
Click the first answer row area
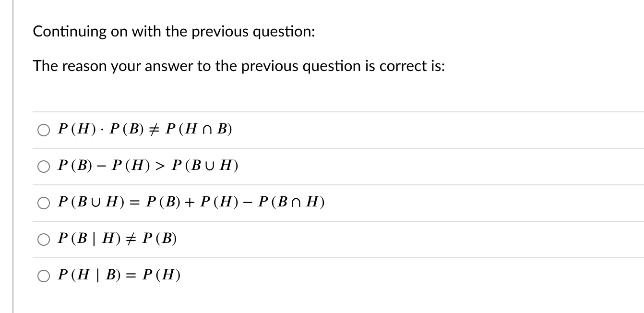288,129
